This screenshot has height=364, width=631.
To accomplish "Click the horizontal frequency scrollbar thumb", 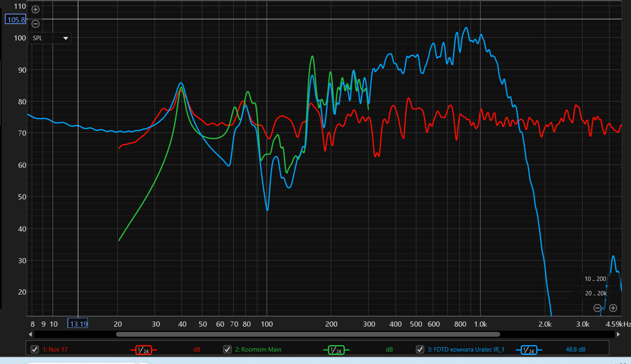I will (308, 334).
